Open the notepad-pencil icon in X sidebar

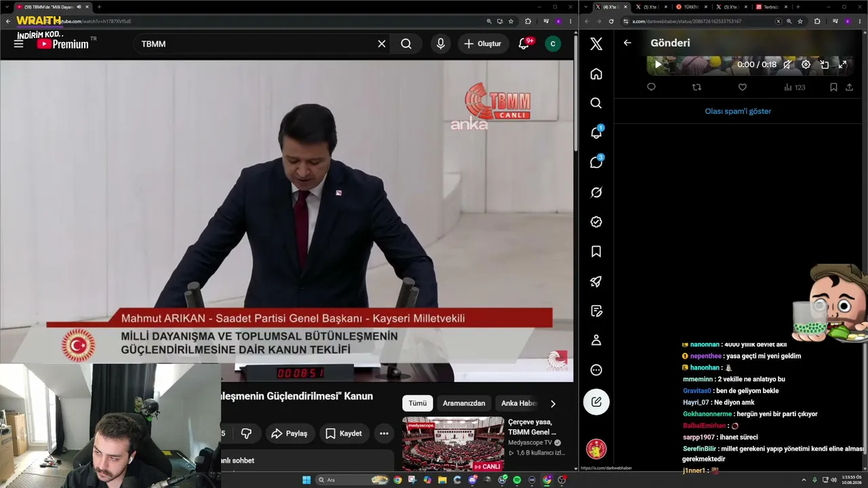(596, 311)
